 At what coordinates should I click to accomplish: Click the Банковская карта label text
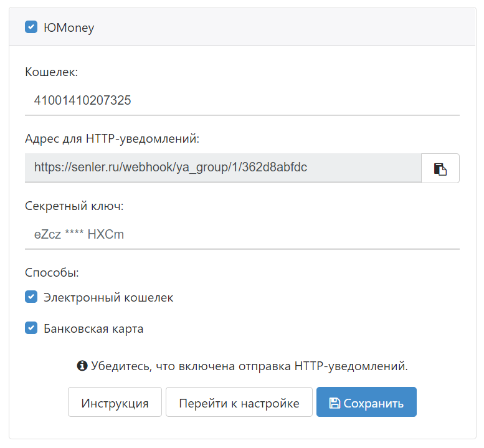[x=93, y=329]
